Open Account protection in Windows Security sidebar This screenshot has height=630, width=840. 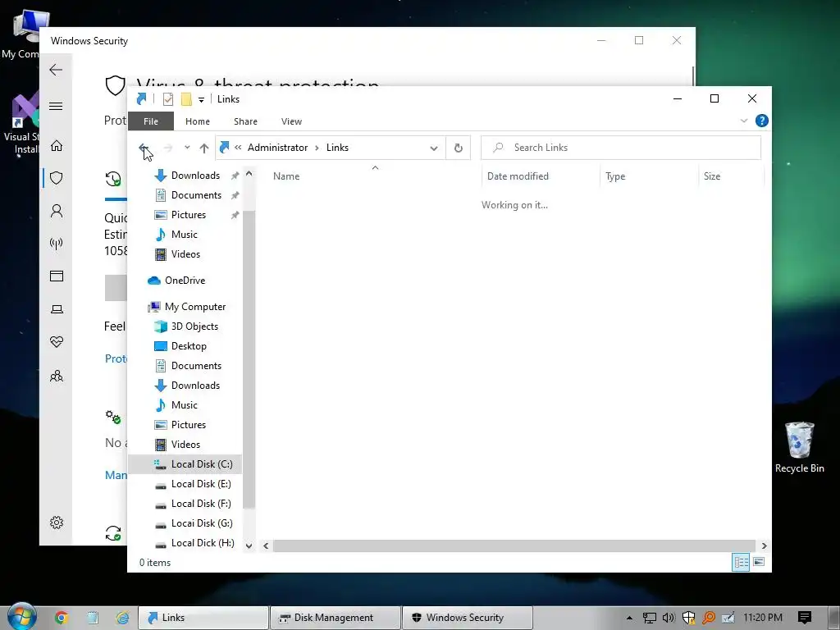57,211
